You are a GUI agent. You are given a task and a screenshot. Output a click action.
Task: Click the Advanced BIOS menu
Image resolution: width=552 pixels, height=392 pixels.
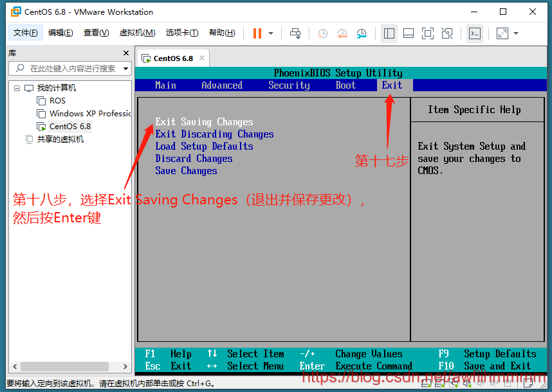point(222,85)
